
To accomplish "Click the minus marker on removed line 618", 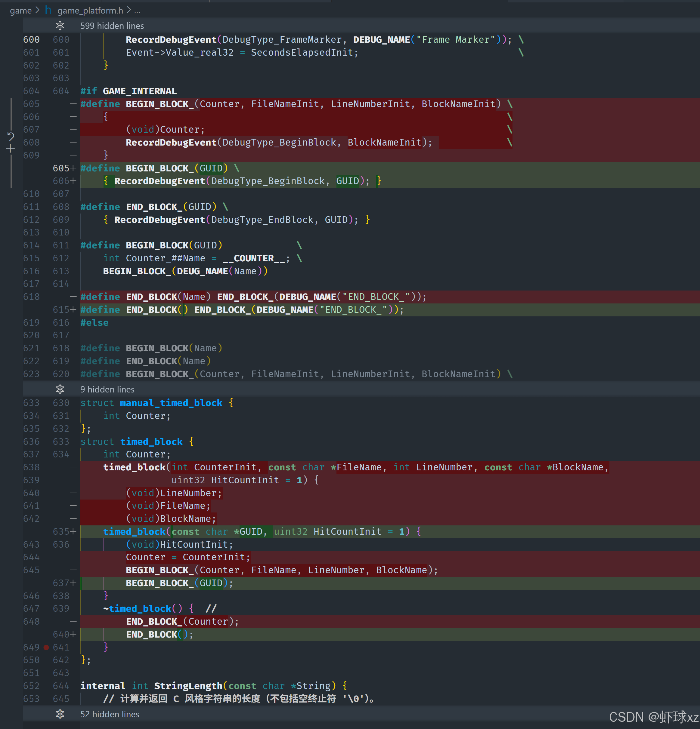I will point(73,297).
